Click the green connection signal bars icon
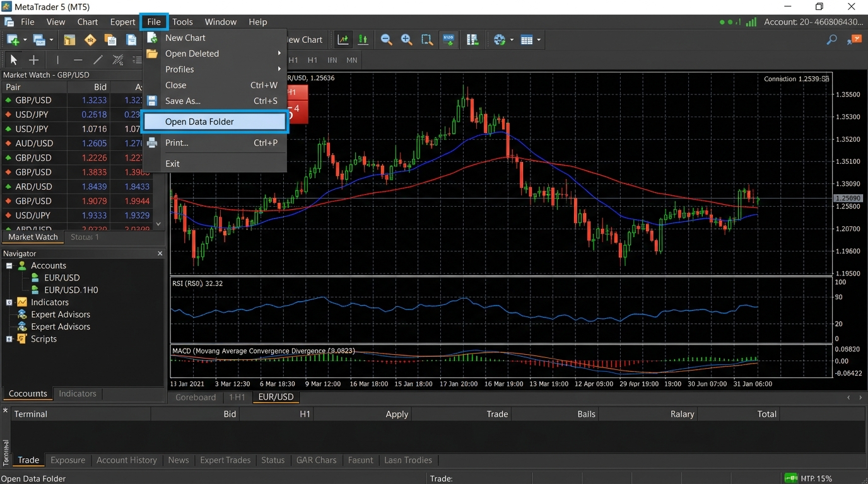The width and height of the screenshot is (868, 484). 751,21
